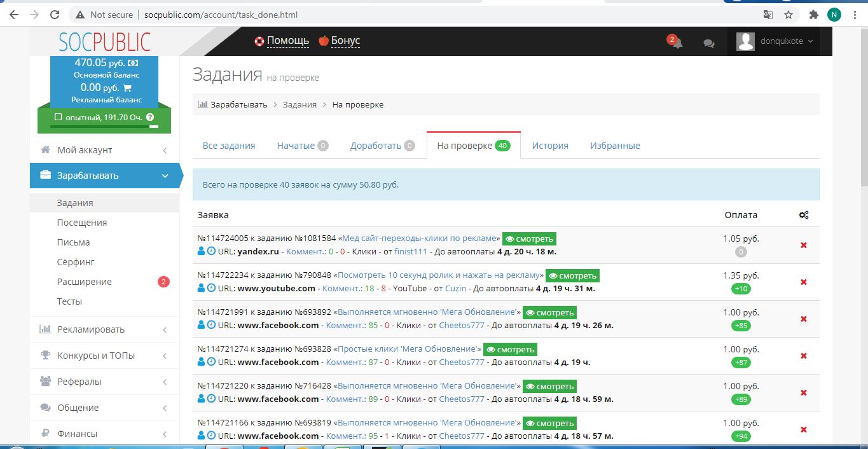Viewport: 868px width, 449px height.
Task: Open the chat messages icon in header
Action: click(708, 44)
